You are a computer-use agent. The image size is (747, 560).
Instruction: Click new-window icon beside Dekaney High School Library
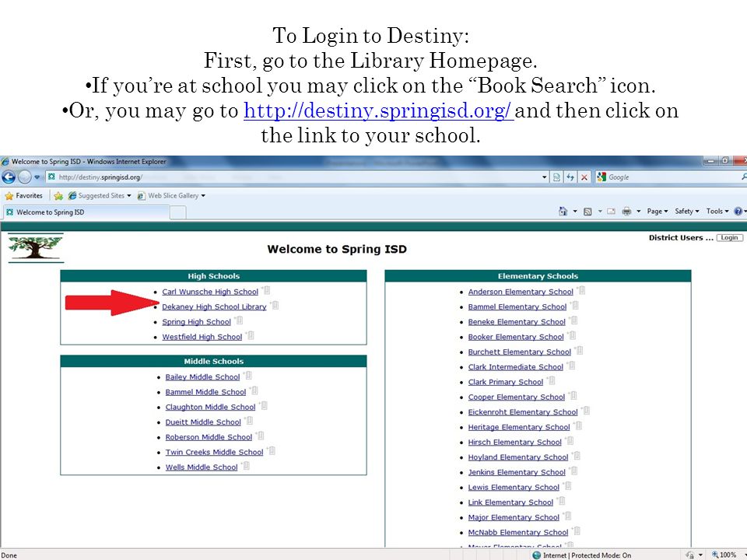[274, 305]
